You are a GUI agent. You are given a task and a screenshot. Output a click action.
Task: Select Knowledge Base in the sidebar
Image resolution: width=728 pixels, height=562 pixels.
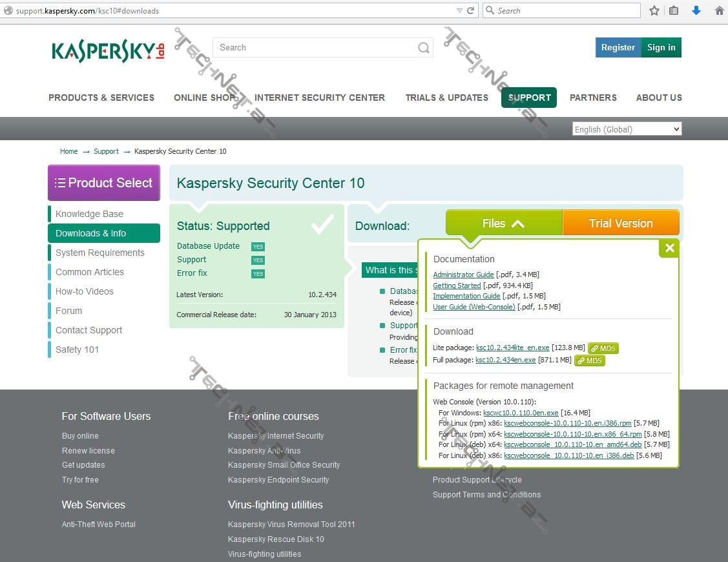point(89,214)
